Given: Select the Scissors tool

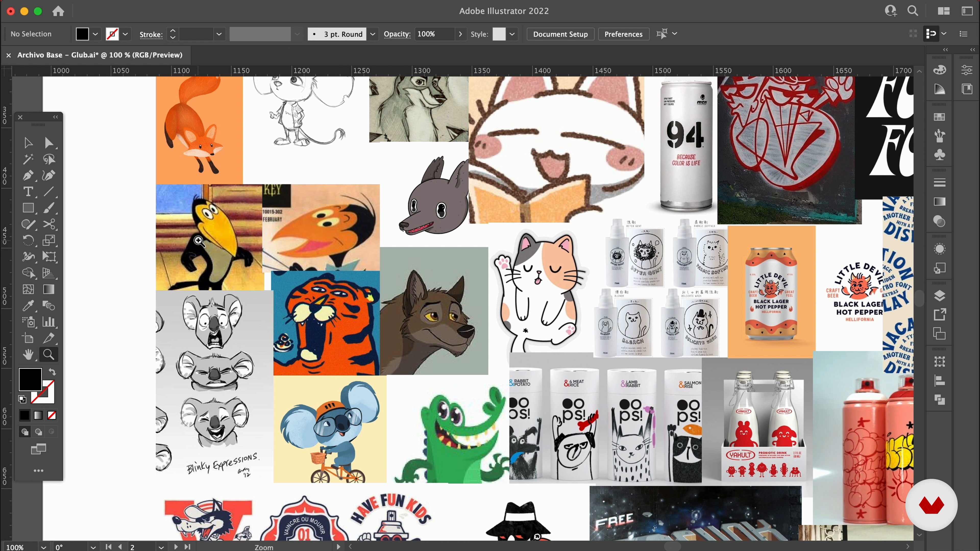Looking at the screenshot, I should pos(49,224).
